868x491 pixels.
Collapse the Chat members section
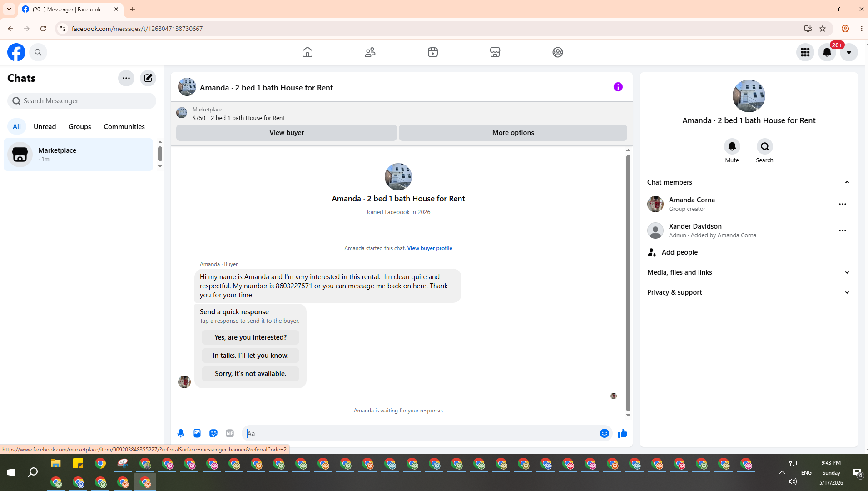[749, 182]
